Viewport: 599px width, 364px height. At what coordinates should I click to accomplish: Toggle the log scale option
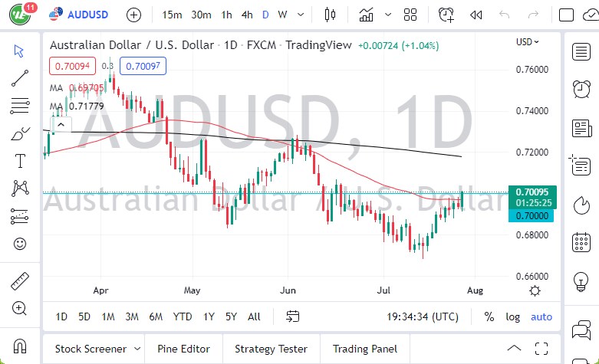click(512, 316)
